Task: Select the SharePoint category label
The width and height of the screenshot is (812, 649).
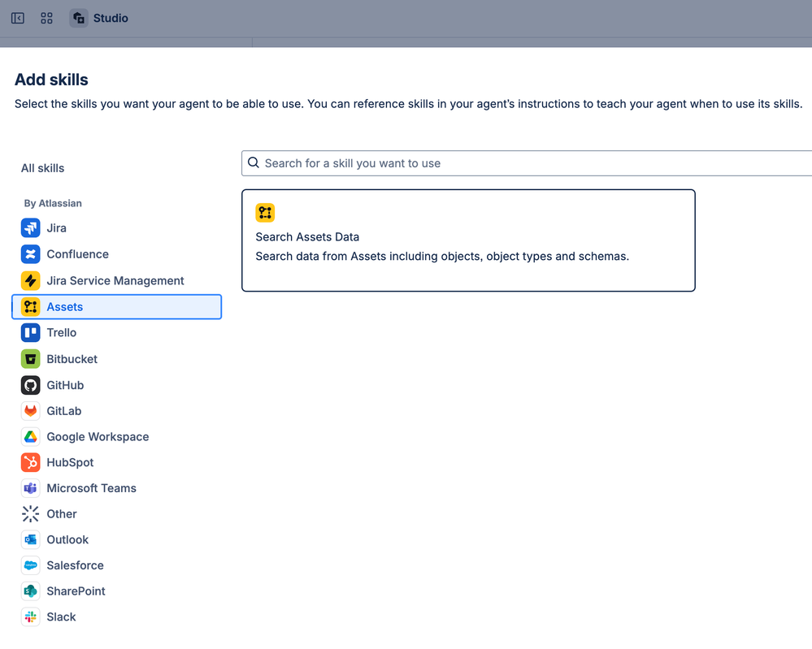Action: (x=76, y=591)
